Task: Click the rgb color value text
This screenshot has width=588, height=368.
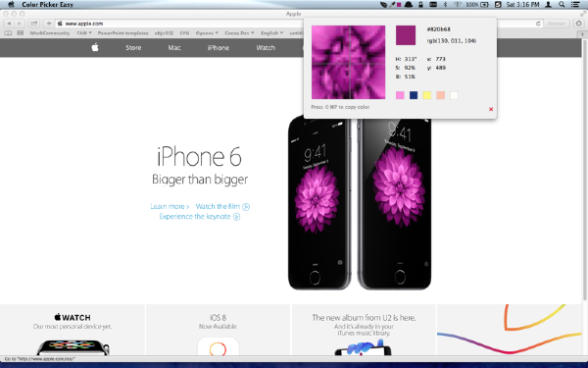Action: (x=452, y=40)
